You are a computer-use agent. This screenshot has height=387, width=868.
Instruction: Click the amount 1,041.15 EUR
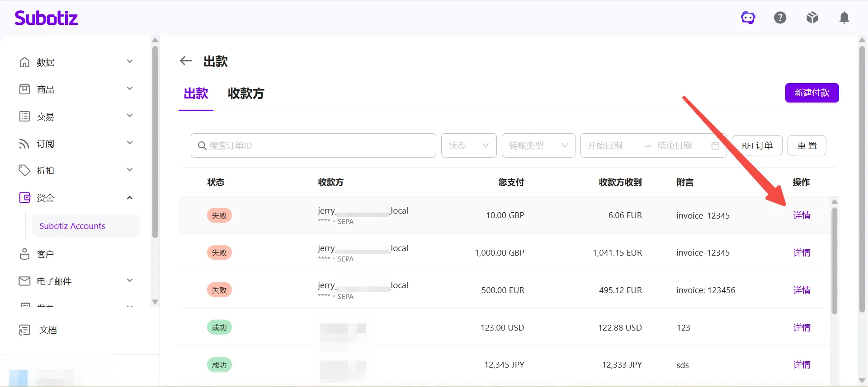(x=617, y=253)
